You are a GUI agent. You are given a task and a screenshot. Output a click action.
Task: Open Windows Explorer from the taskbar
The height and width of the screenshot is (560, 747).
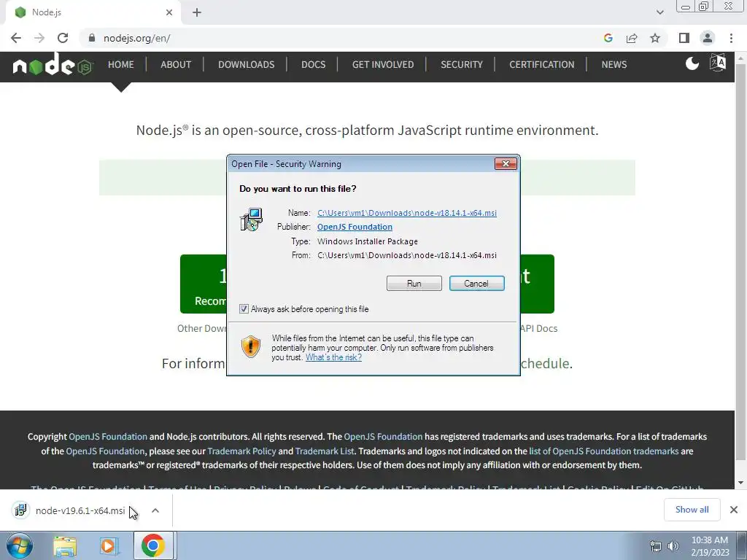pyautogui.click(x=65, y=546)
